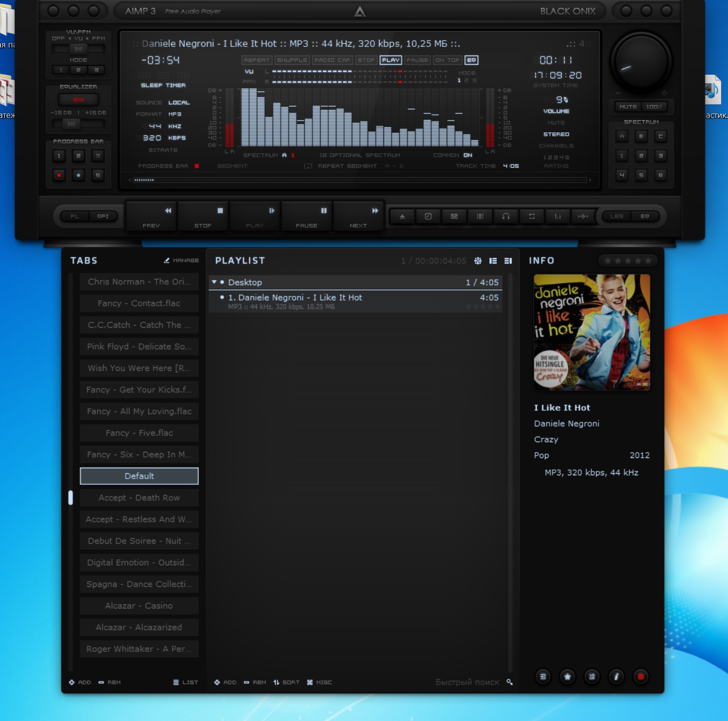Screen dimensions: 728x721
Task: Pause the track with the PAUSE button
Action: [307, 217]
